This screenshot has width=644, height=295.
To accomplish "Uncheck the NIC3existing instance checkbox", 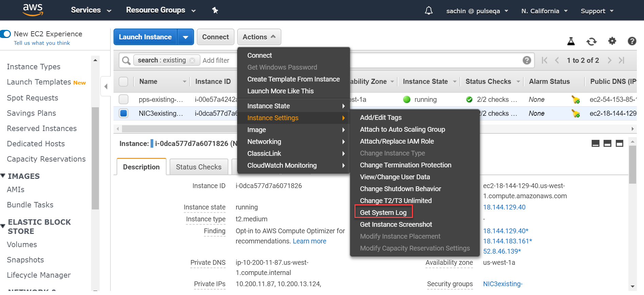I will [x=123, y=113].
